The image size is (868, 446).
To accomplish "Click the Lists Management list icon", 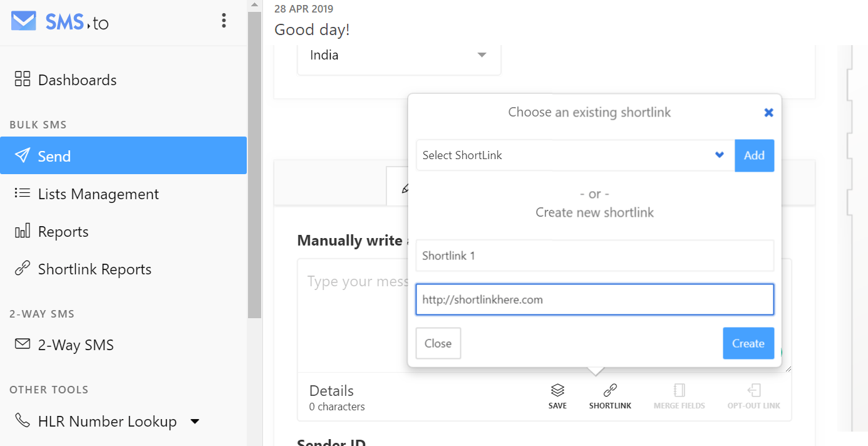I will coord(23,193).
